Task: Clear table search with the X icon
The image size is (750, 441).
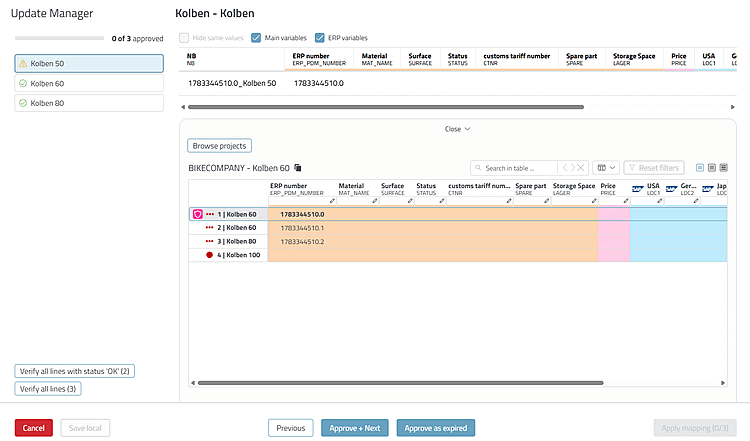Action: [581, 168]
